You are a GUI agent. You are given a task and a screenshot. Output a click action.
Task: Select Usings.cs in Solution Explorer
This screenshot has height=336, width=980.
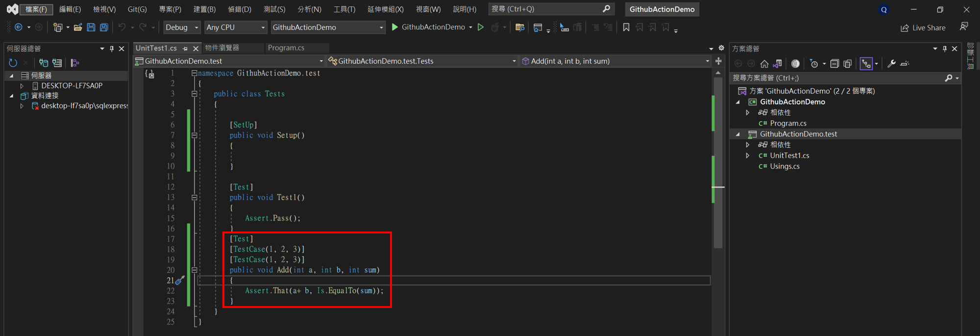784,166
